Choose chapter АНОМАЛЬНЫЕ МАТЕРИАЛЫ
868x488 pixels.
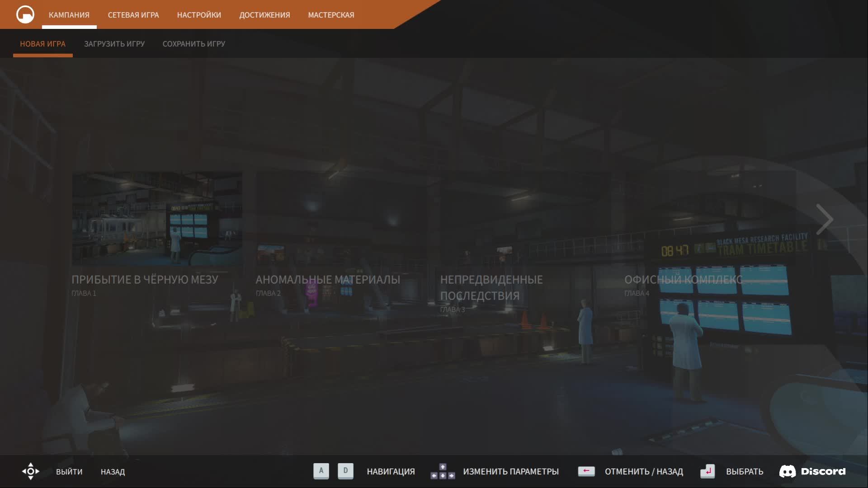[x=328, y=280]
